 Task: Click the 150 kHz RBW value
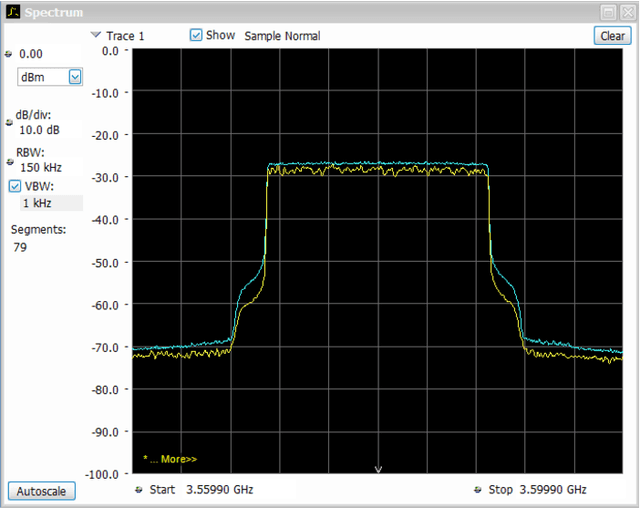[40, 168]
